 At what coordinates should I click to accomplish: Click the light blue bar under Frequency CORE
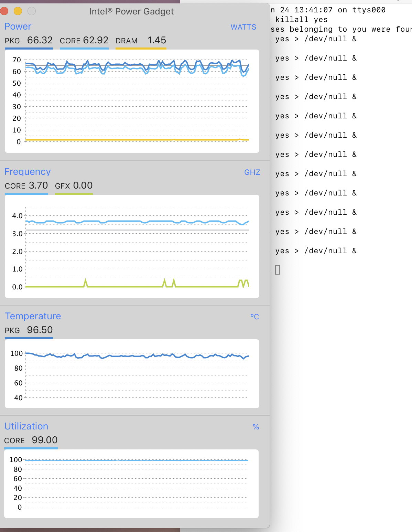point(26,194)
